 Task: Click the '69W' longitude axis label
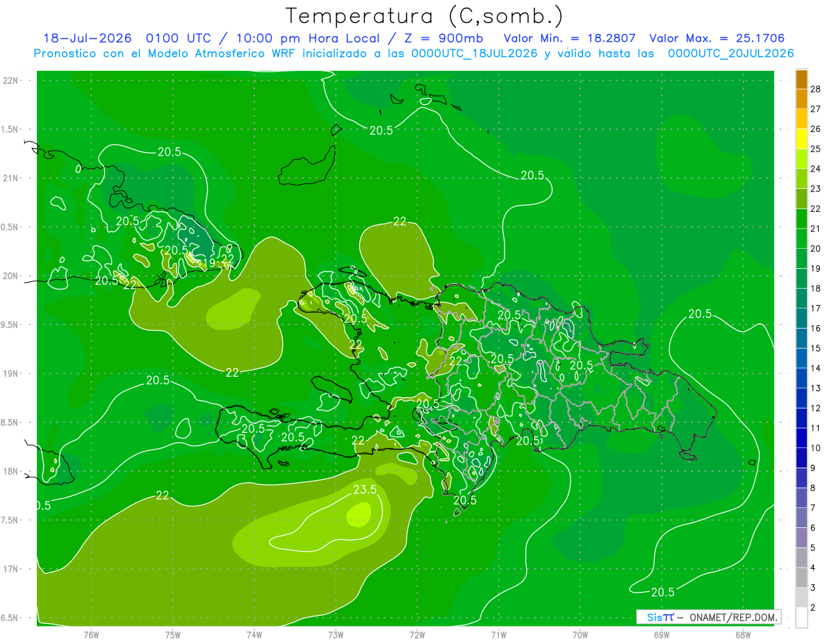(662, 634)
